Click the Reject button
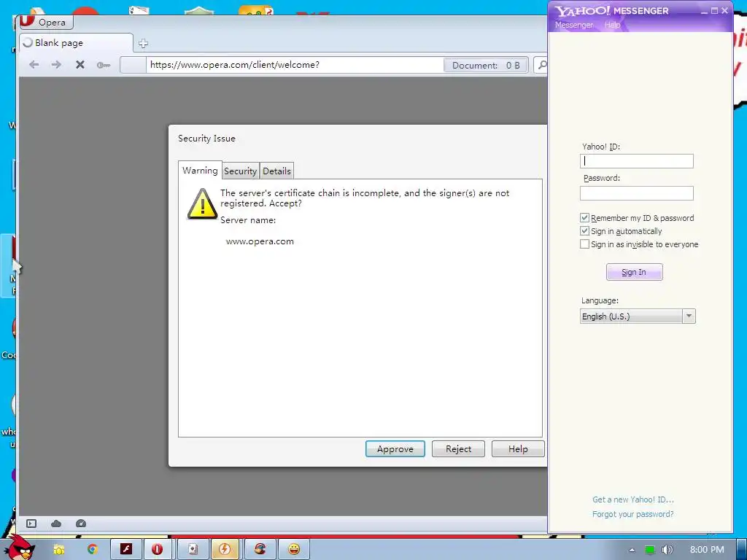Image resolution: width=747 pixels, height=560 pixels. click(458, 449)
